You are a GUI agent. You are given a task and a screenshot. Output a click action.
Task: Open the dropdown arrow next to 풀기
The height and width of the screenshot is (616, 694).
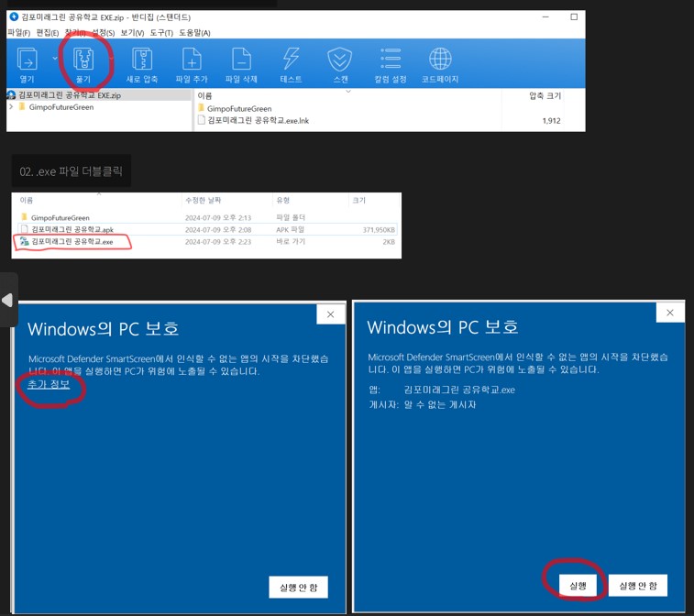pos(111,58)
